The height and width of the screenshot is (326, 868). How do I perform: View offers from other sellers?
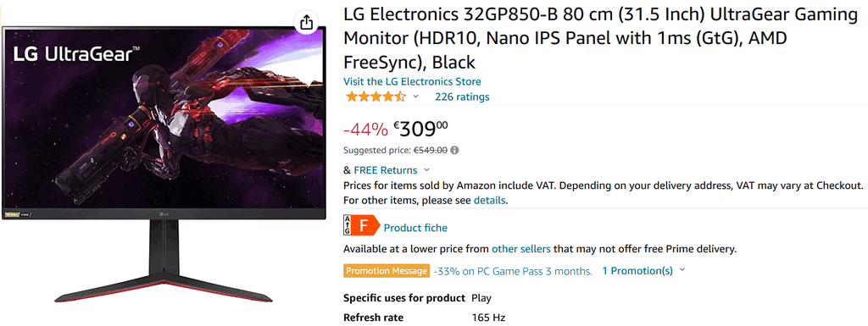pos(521,249)
